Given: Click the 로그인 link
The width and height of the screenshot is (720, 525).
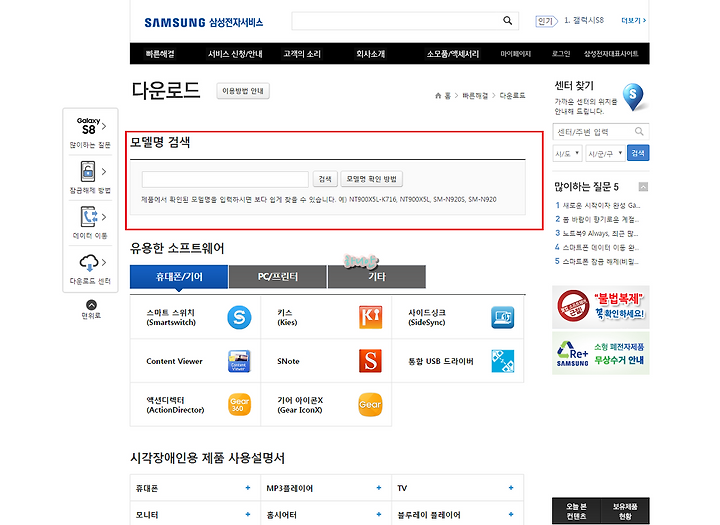Looking at the screenshot, I should click(561, 54).
